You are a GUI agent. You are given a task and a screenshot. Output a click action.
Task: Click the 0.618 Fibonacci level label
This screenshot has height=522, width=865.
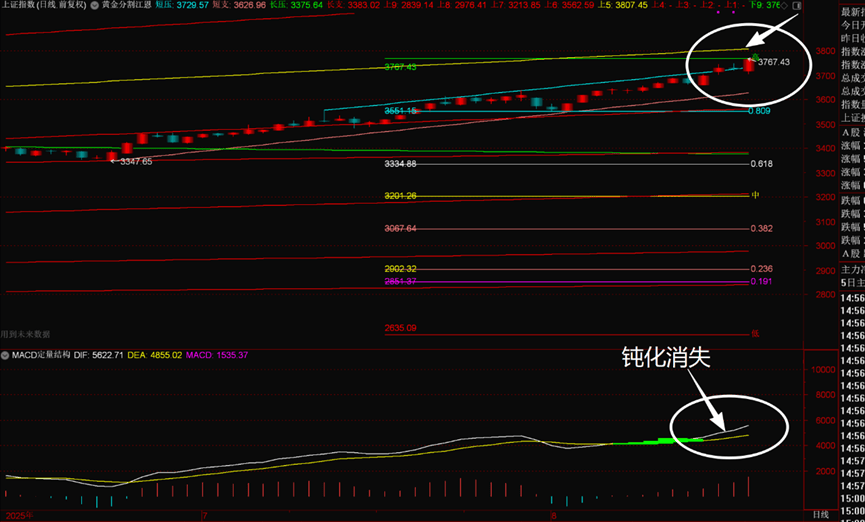point(762,163)
